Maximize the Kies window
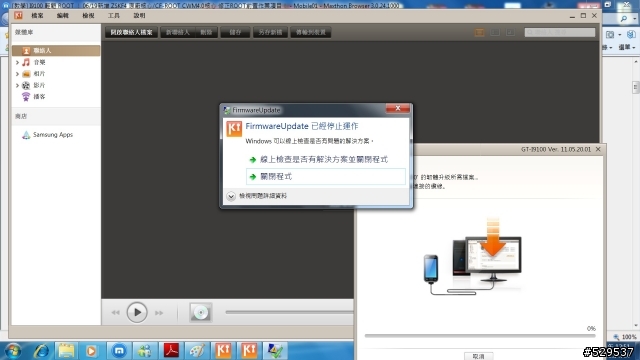Viewport: 640px width, 360px height. pos(583,16)
